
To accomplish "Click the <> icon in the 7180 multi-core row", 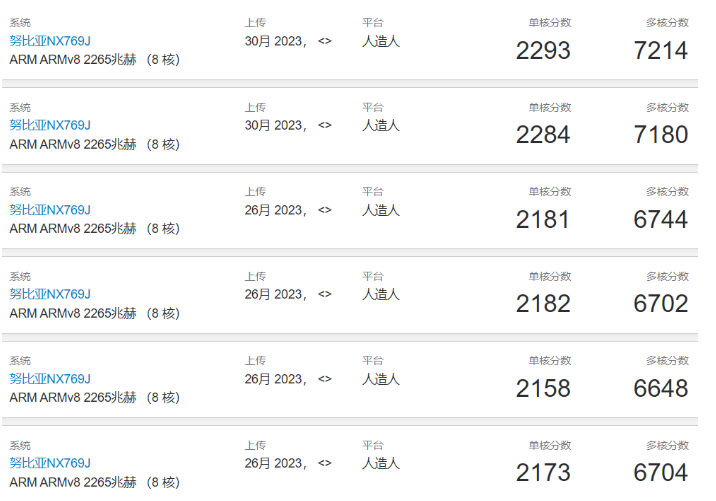I will (325, 125).
